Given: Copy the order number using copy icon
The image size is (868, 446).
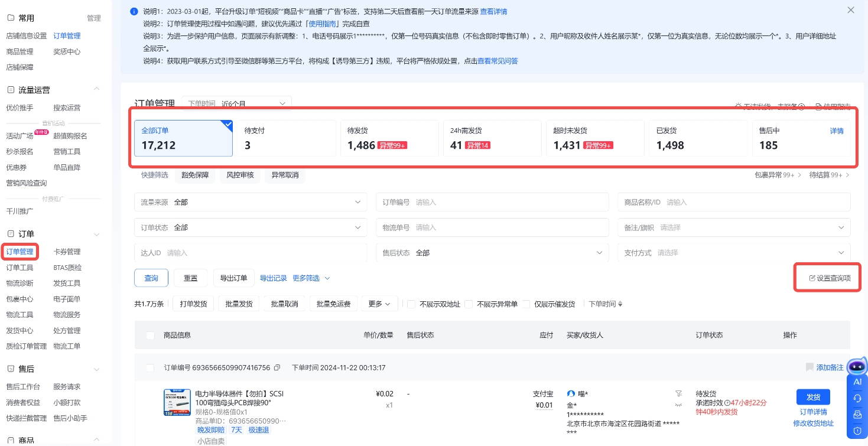Looking at the screenshot, I should click(x=277, y=367).
